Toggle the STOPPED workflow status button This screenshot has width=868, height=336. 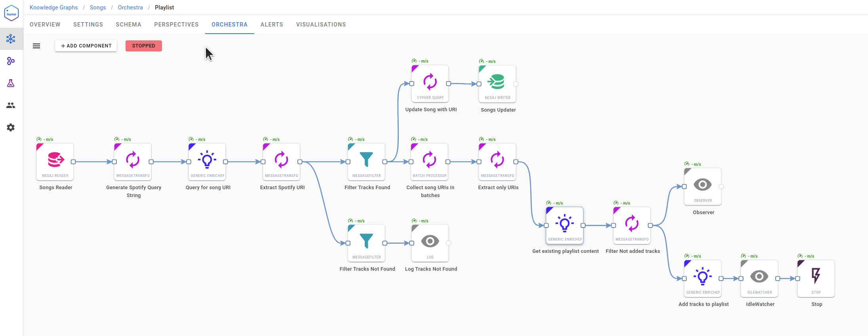[144, 46]
